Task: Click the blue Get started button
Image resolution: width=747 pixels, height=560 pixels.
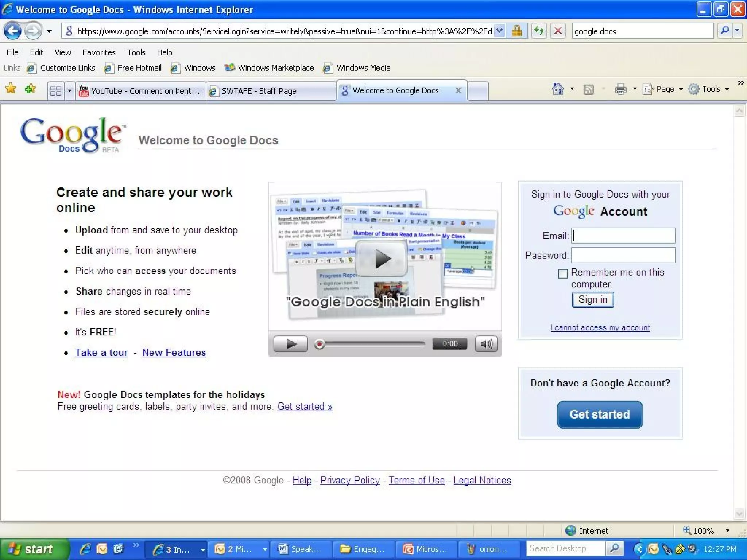Action: [x=600, y=415]
